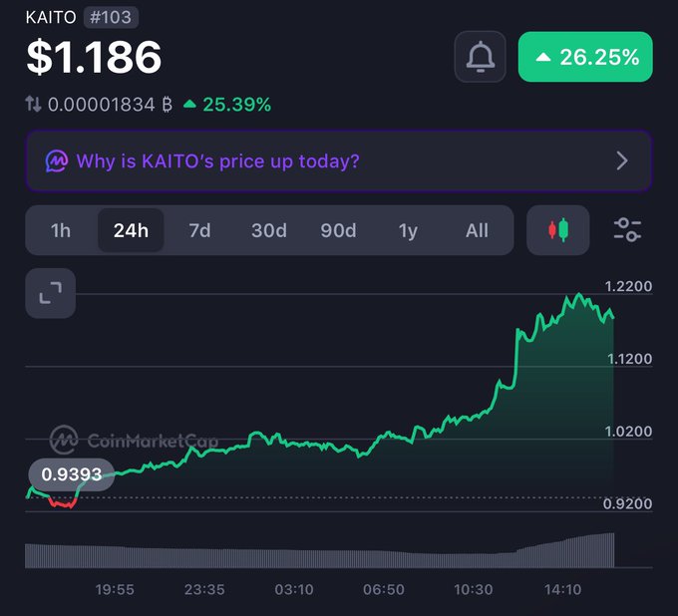Tap the 1.2200 axis label
The height and width of the screenshot is (616, 678).
628,286
